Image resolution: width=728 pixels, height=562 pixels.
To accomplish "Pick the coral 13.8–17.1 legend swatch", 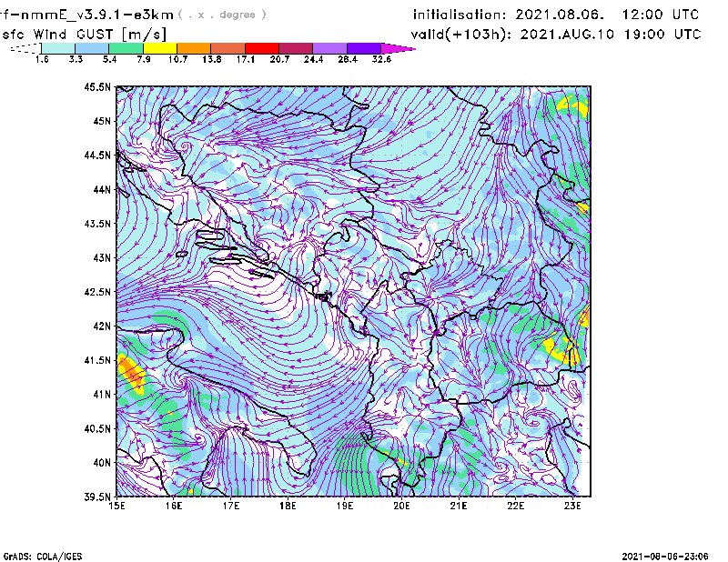I will 228,48.
